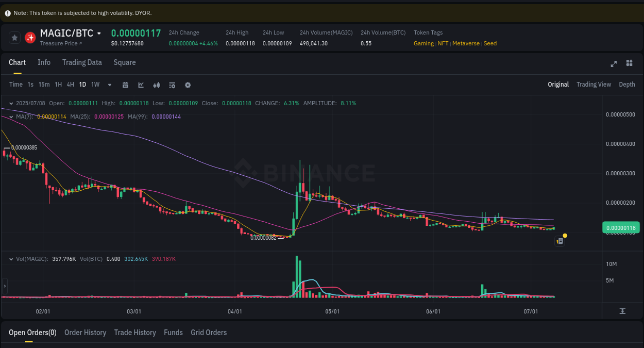
Task: Expand chart to fullscreen with arrows icon
Action: click(x=613, y=63)
